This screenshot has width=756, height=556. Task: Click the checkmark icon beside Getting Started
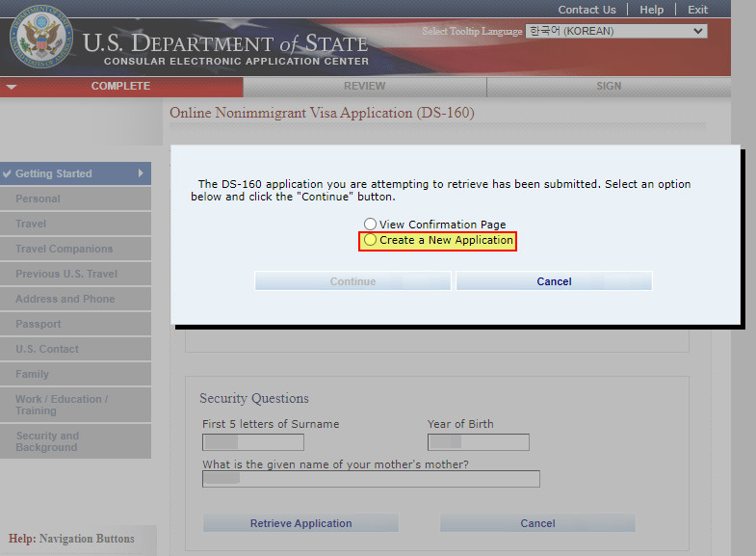(7, 173)
